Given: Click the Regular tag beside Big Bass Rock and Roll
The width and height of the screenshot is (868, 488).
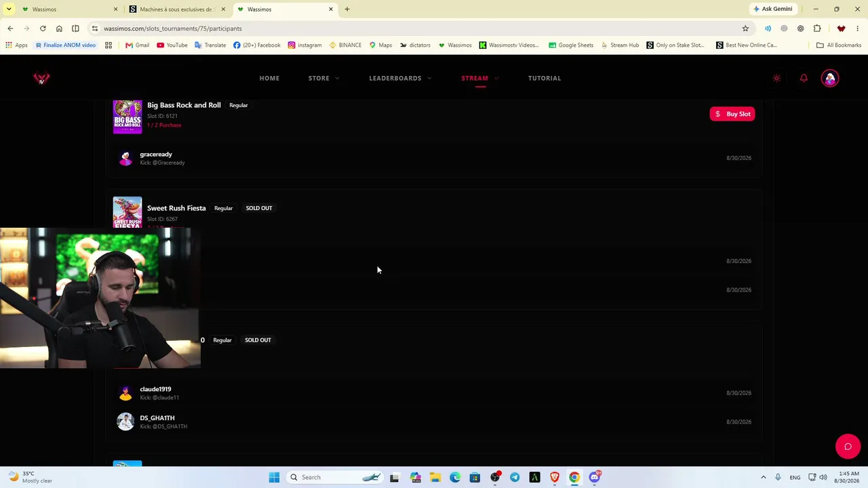Looking at the screenshot, I should [x=239, y=105].
